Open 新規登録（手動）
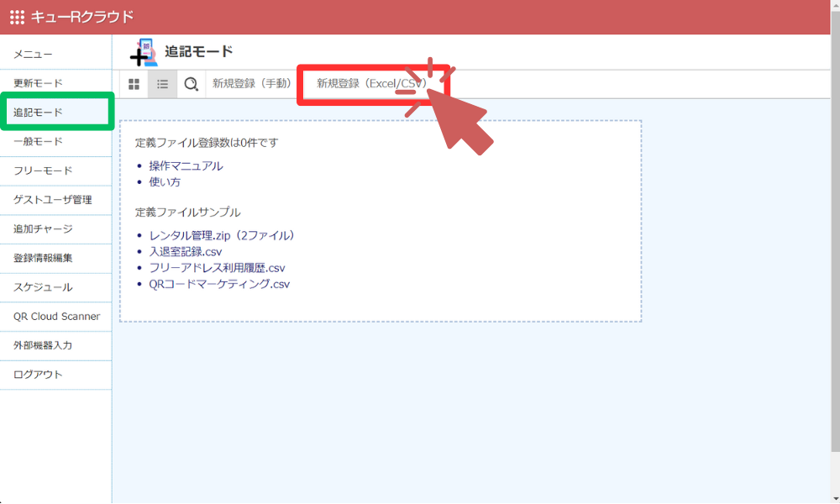The height and width of the screenshot is (504, 840). point(252,83)
